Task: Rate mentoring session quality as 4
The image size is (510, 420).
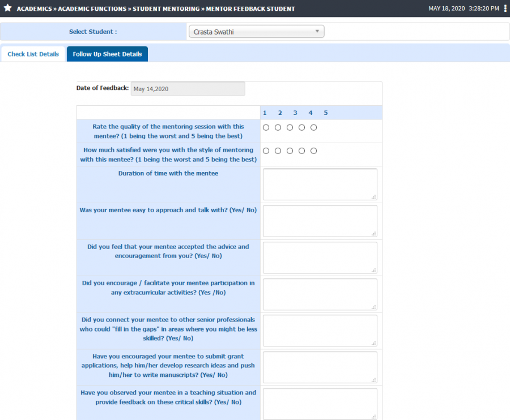Action: click(301, 128)
